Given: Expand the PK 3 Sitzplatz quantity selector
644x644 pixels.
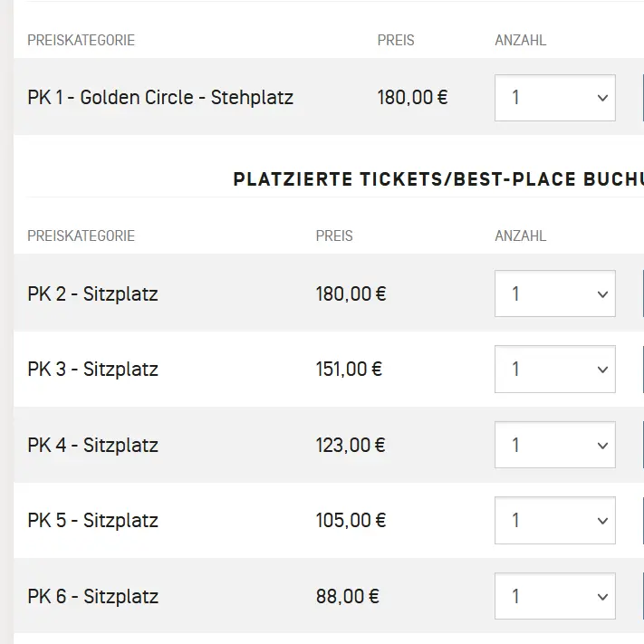Looking at the screenshot, I should (554, 370).
